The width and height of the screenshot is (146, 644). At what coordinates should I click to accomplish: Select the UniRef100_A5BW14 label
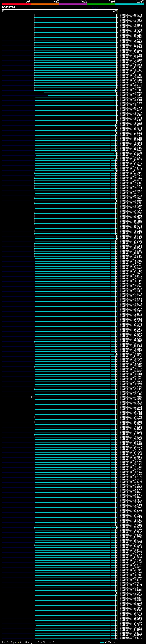(x=131, y=65)
